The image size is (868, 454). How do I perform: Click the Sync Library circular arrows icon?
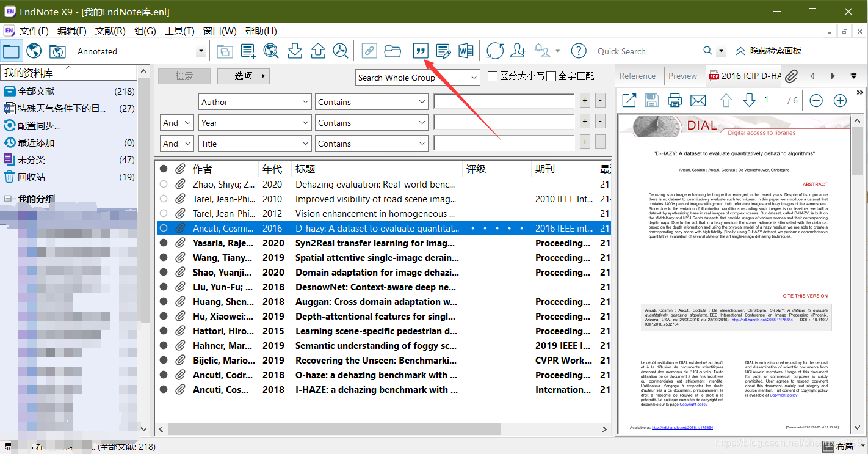495,51
